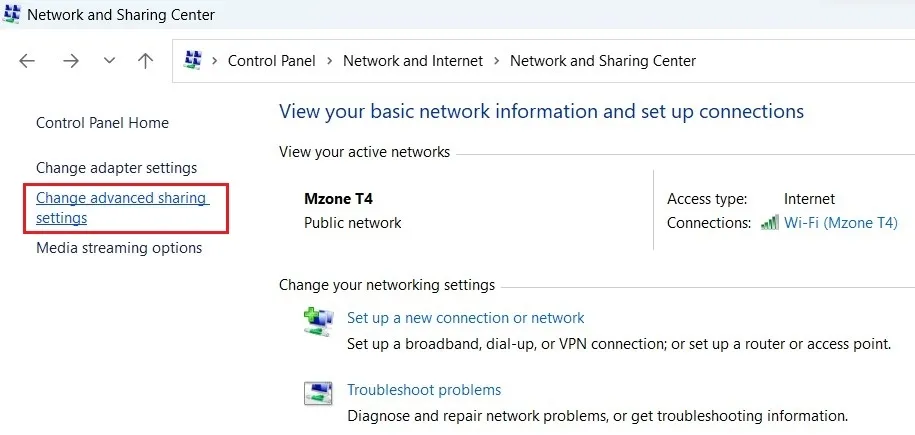Open Control Panel Home

point(102,123)
